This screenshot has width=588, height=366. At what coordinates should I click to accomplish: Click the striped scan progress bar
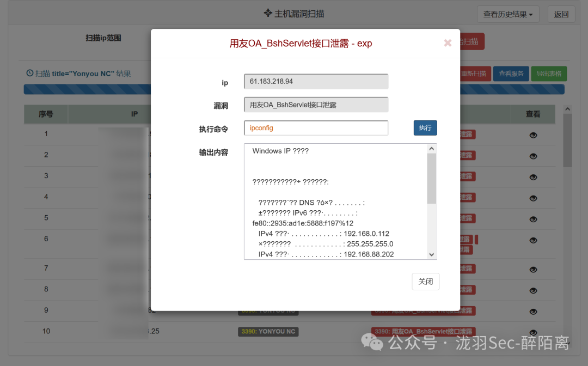[x=294, y=89]
